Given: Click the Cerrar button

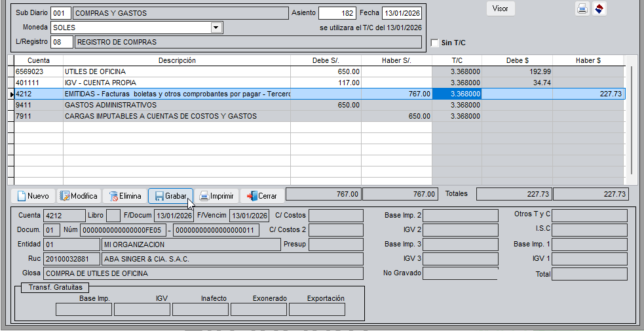Looking at the screenshot, I should [262, 196].
